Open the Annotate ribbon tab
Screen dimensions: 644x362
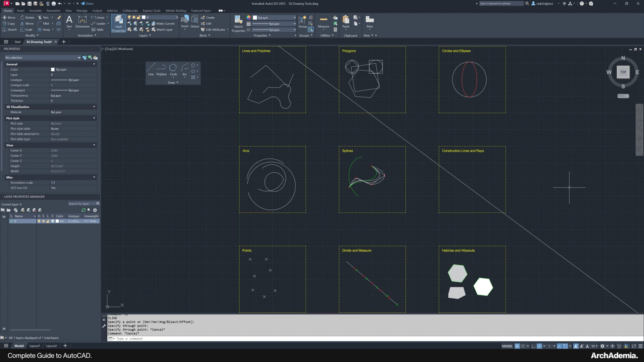[x=35, y=10]
